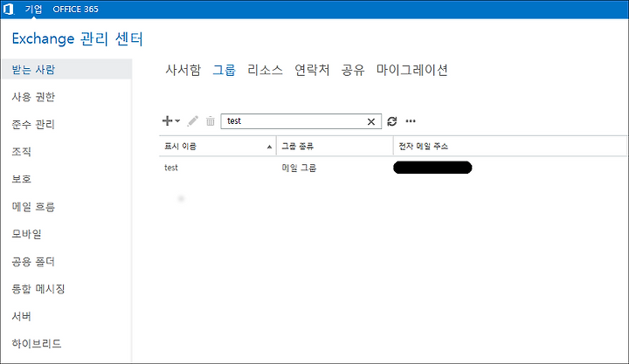This screenshot has width=629, height=364.
Task: Click the trash delete icon
Action: pos(211,120)
